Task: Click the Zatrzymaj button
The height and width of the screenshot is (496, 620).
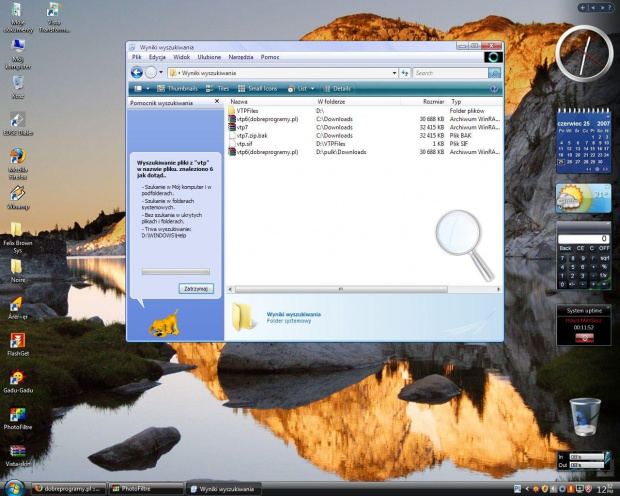Action: click(196, 289)
